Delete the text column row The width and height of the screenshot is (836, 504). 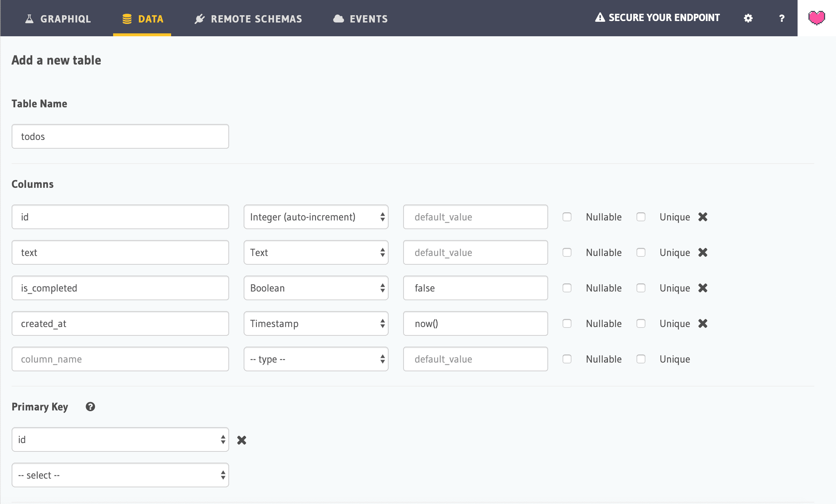pyautogui.click(x=703, y=252)
